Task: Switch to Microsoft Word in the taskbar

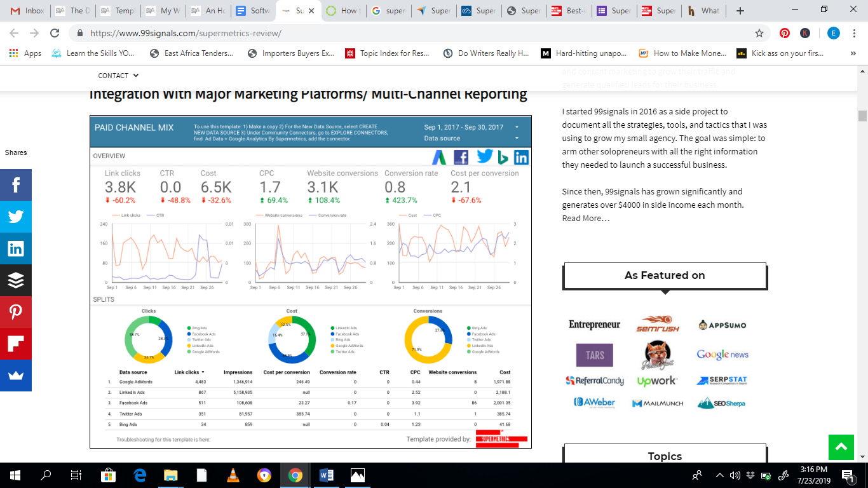Action: (327, 475)
